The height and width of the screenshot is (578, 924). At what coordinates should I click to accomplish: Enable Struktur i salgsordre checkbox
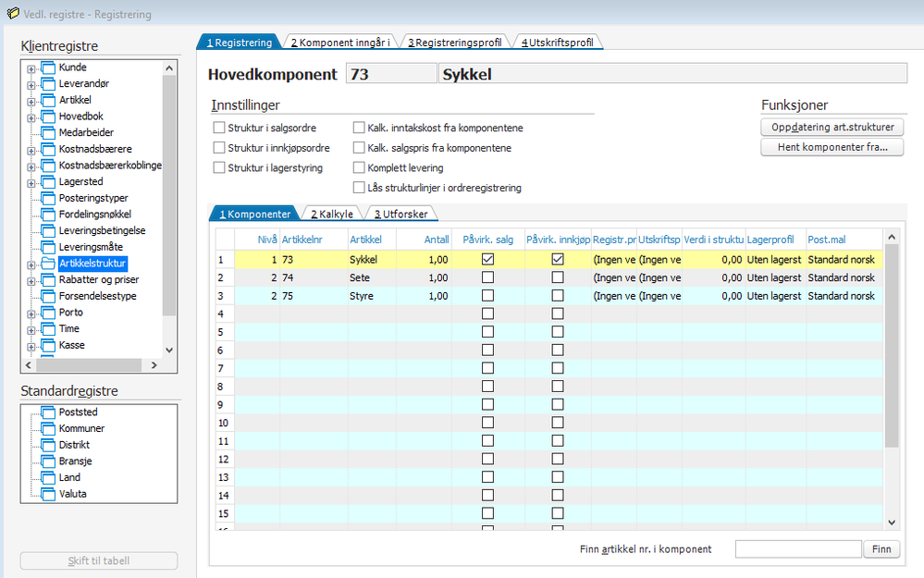click(x=219, y=128)
